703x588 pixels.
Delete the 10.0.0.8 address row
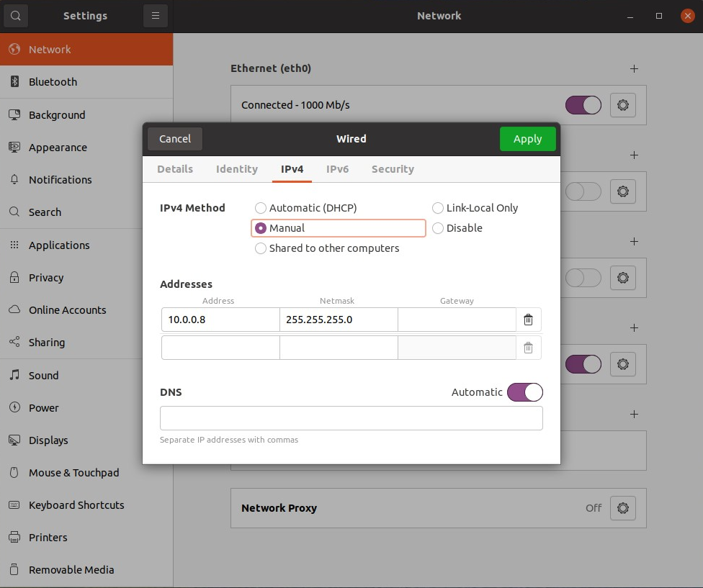pyautogui.click(x=528, y=320)
